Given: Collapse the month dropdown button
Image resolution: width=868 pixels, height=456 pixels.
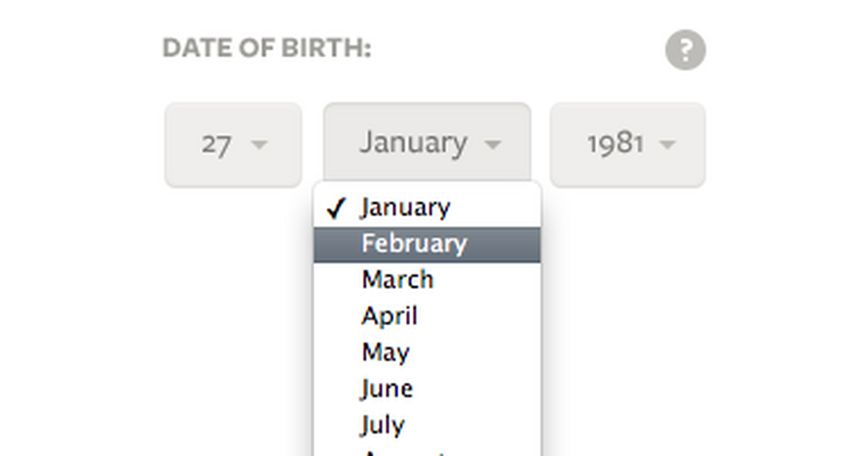Looking at the screenshot, I should [x=427, y=143].
